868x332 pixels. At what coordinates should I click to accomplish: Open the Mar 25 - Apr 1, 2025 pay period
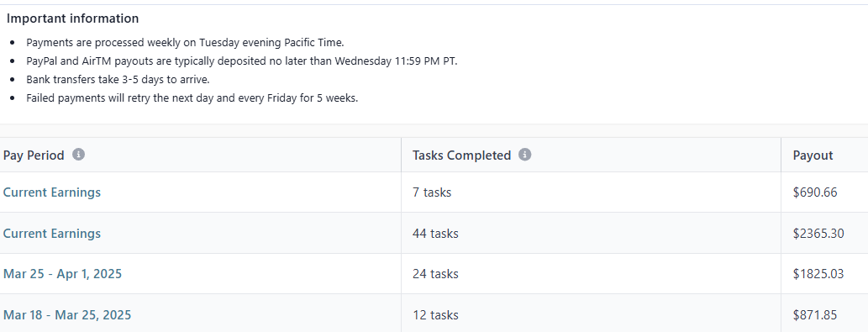[x=62, y=273]
